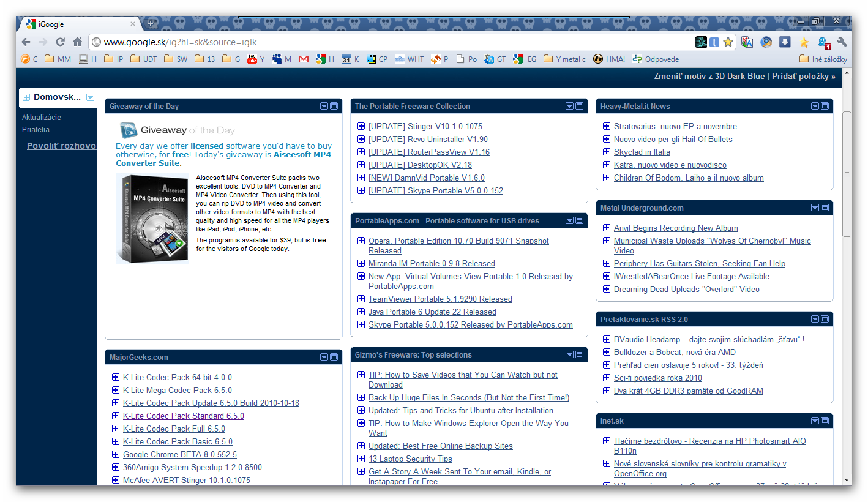868x502 pixels.
Task: Click the blue download arrow extension icon
Action: pos(785,42)
